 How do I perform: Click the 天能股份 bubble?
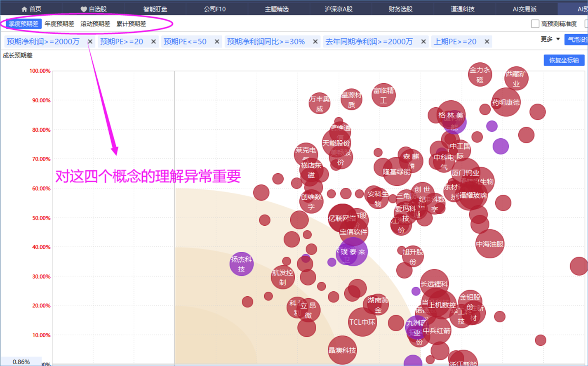tap(336, 143)
